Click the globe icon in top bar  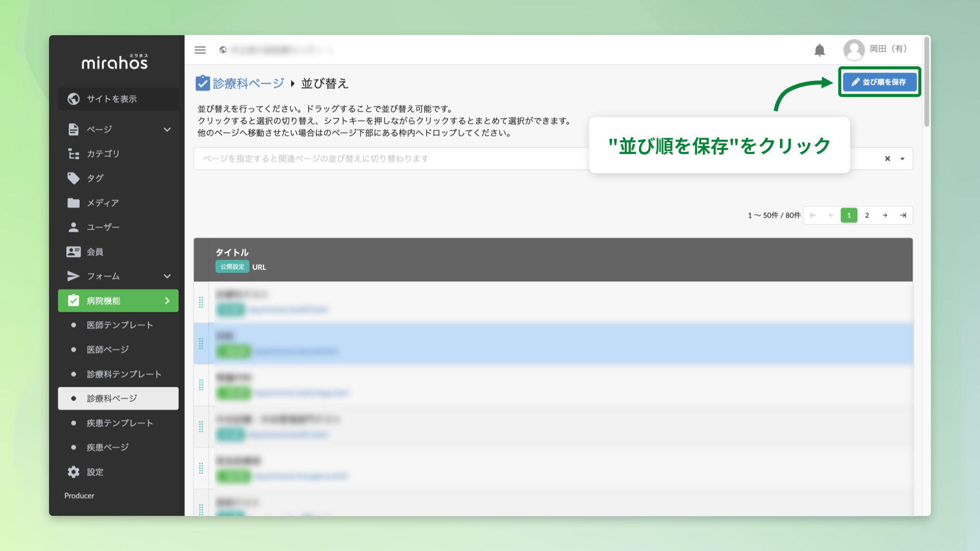(x=223, y=50)
